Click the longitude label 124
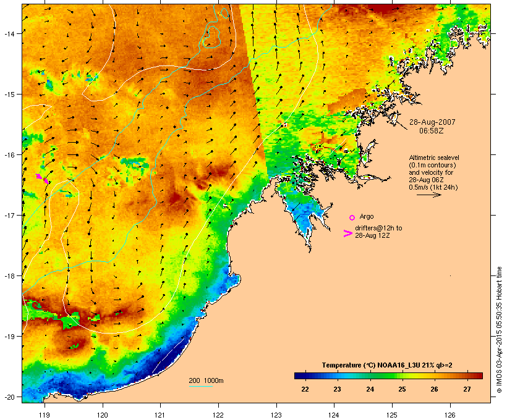Viewport: 507px width, 420px height. click(x=334, y=415)
